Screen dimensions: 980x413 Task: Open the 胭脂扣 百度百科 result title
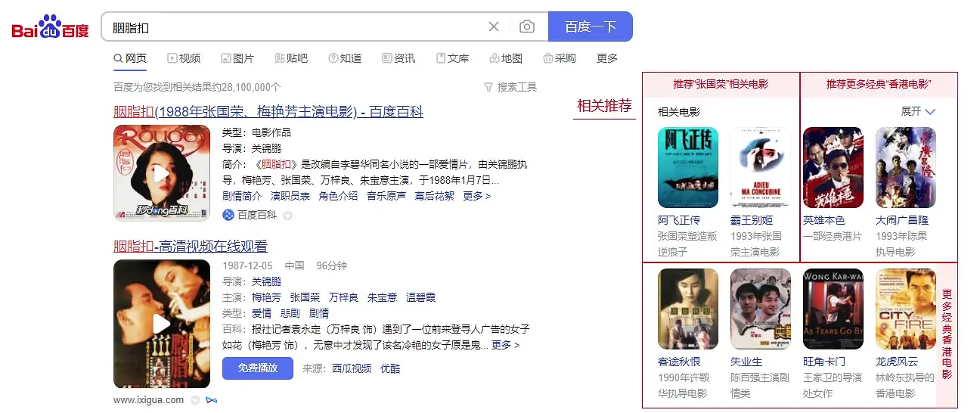(x=268, y=112)
